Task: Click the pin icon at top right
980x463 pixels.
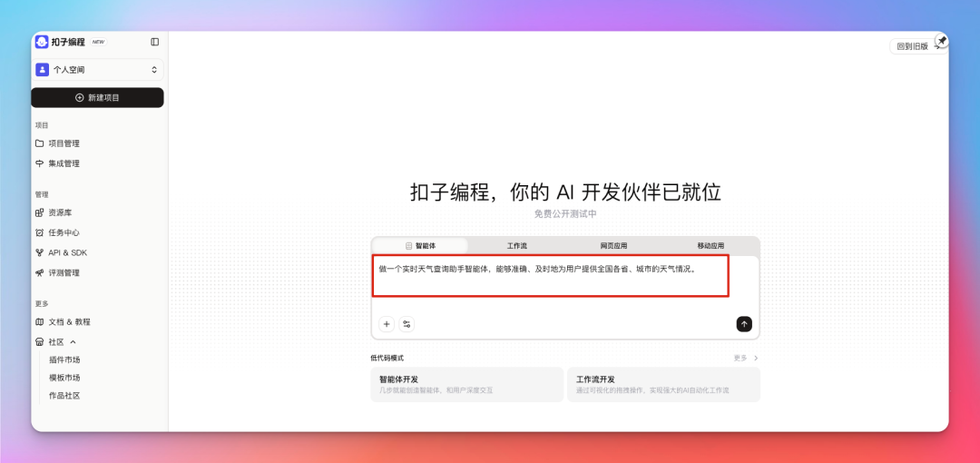Action: click(x=942, y=41)
